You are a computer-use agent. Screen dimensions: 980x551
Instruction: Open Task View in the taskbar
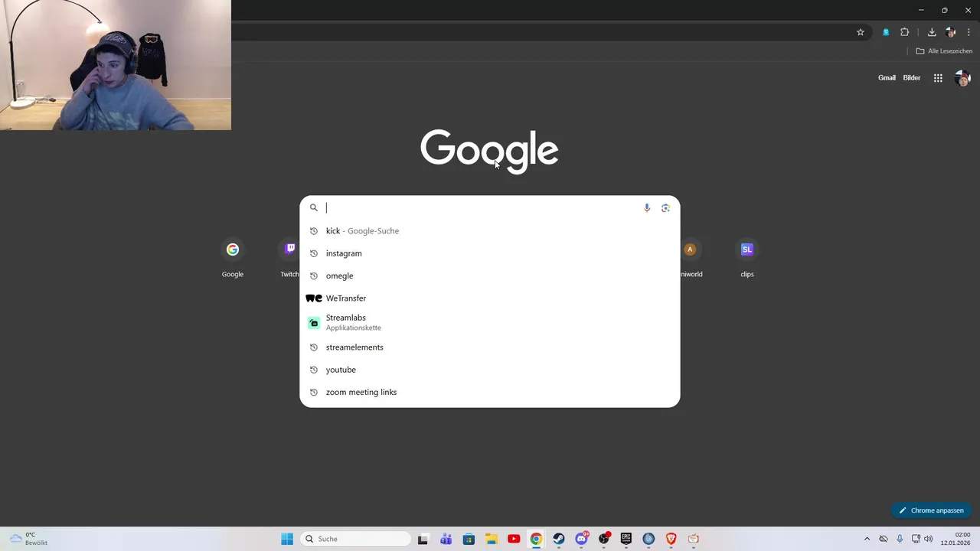click(x=423, y=539)
